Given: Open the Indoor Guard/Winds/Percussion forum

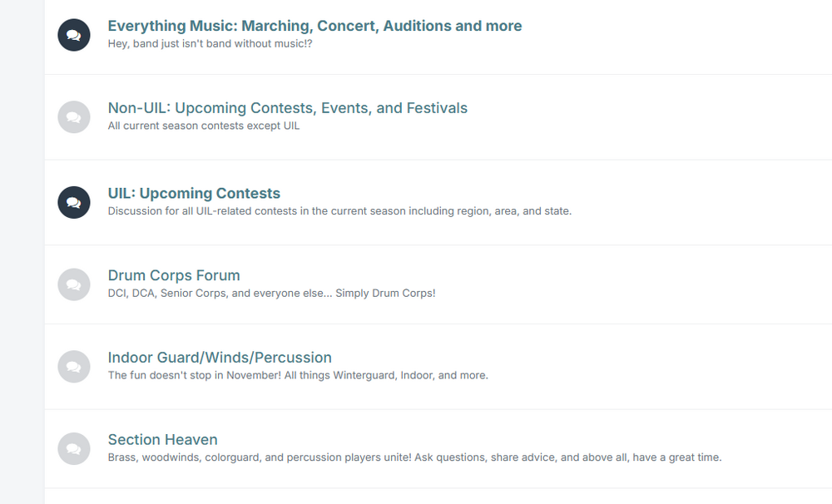Looking at the screenshot, I should [219, 357].
